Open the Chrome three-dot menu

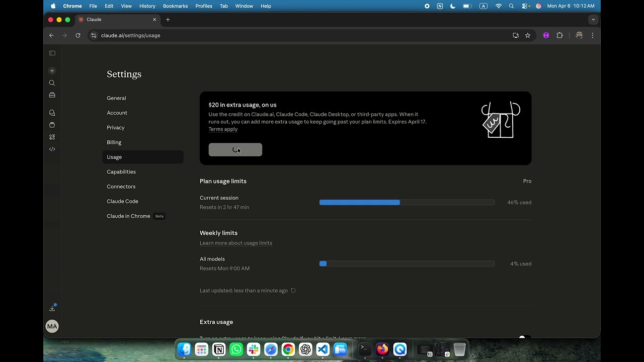[593, 36]
